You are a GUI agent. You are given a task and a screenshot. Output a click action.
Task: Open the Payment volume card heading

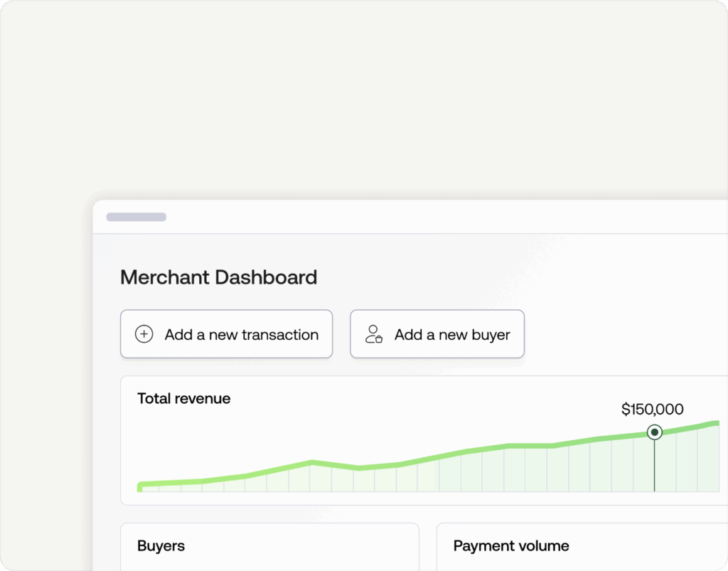coord(510,546)
